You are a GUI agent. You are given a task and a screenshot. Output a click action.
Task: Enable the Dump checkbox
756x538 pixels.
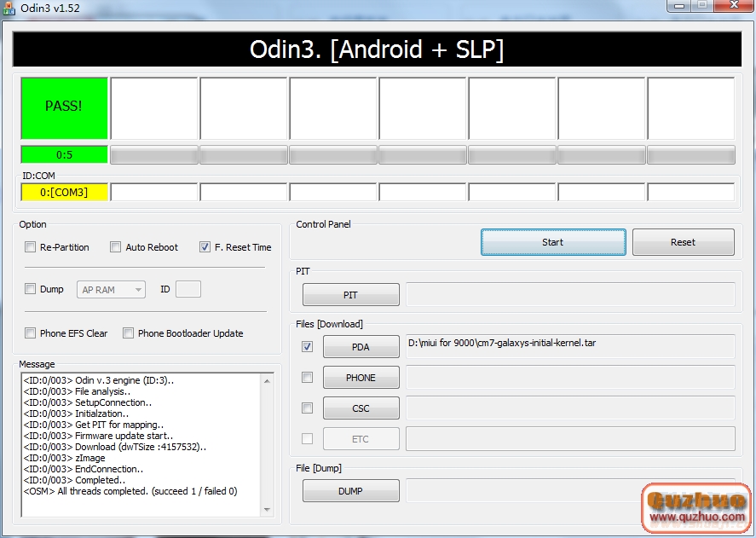(x=31, y=289)
